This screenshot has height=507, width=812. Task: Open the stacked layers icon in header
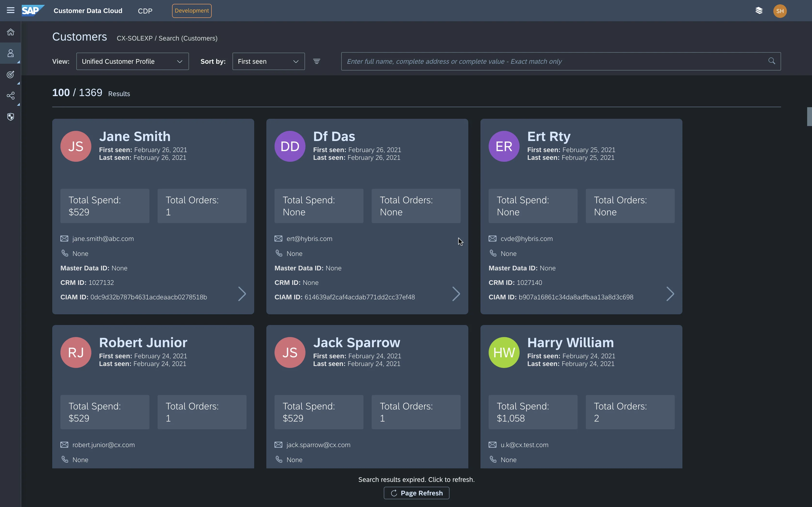[759, 11]
